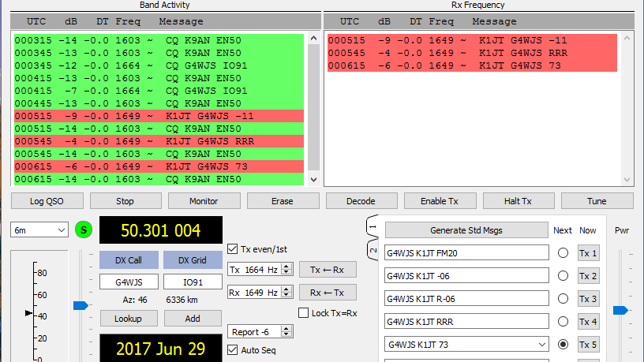Select Band Activity row K1JT G4WJS -11
The image size is (644, 362).
159,116
